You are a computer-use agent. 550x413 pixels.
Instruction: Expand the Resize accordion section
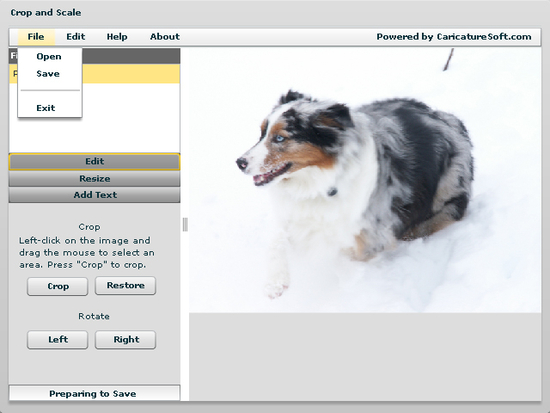coord(95,179)
